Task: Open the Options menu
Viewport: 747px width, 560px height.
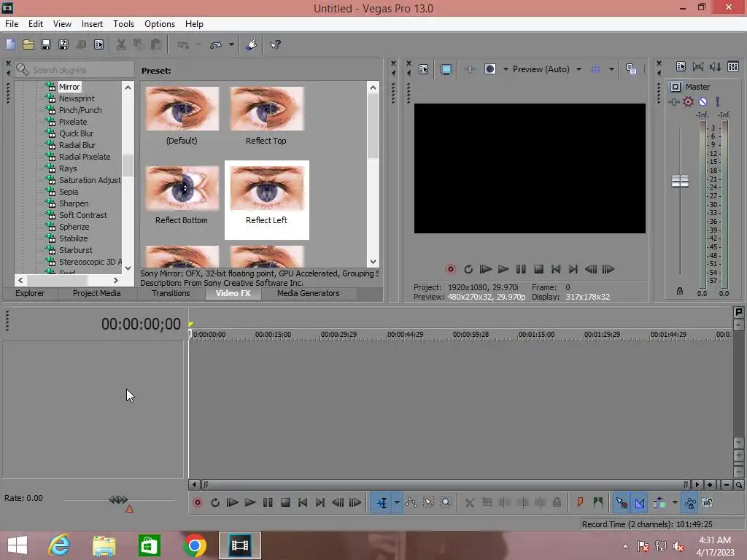Action: [160, 24]
